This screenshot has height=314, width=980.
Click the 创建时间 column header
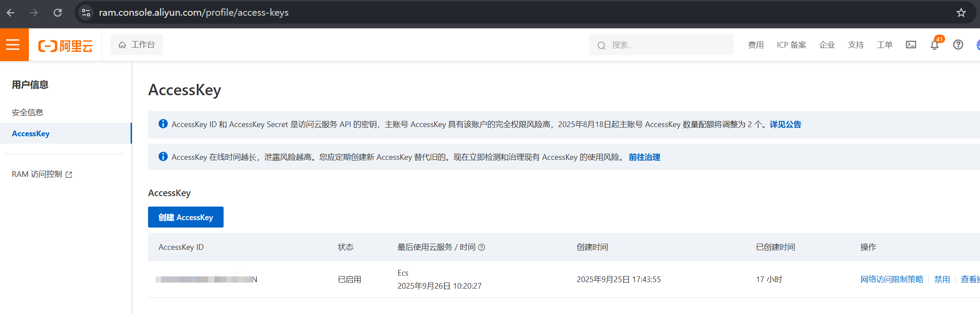pyautogui.click(x=592, y=247)
